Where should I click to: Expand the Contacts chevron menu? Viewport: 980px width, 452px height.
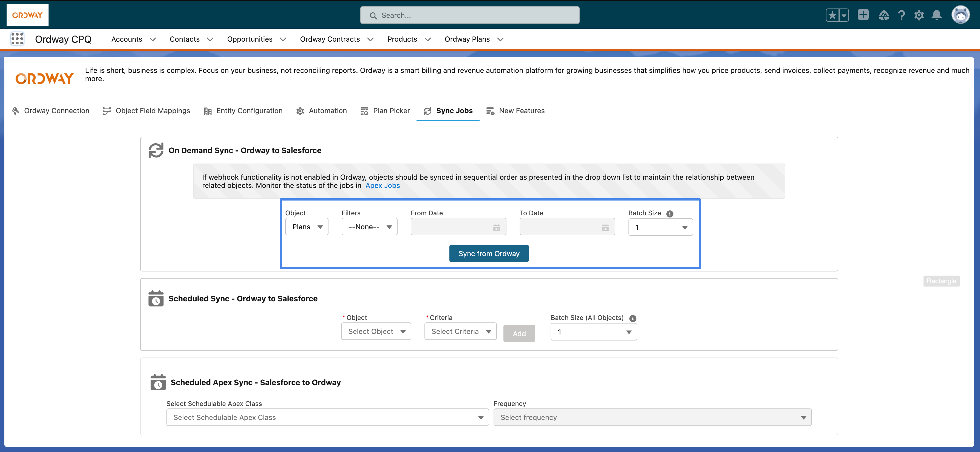pyautogui.click(x=210, y=39)
